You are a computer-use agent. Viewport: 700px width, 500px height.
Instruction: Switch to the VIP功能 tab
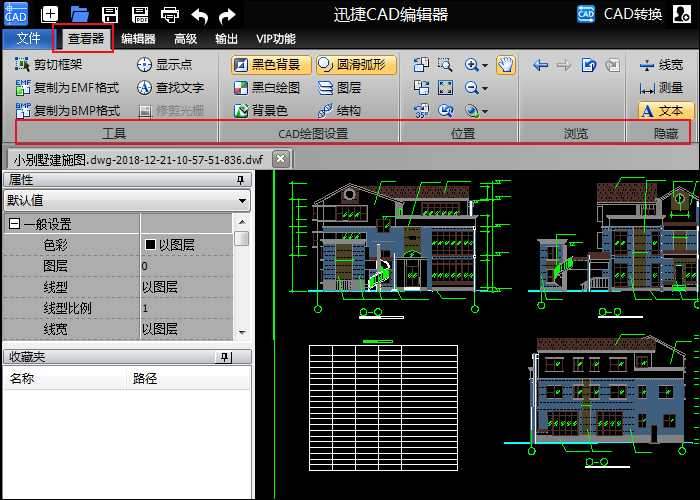point(276,39)
